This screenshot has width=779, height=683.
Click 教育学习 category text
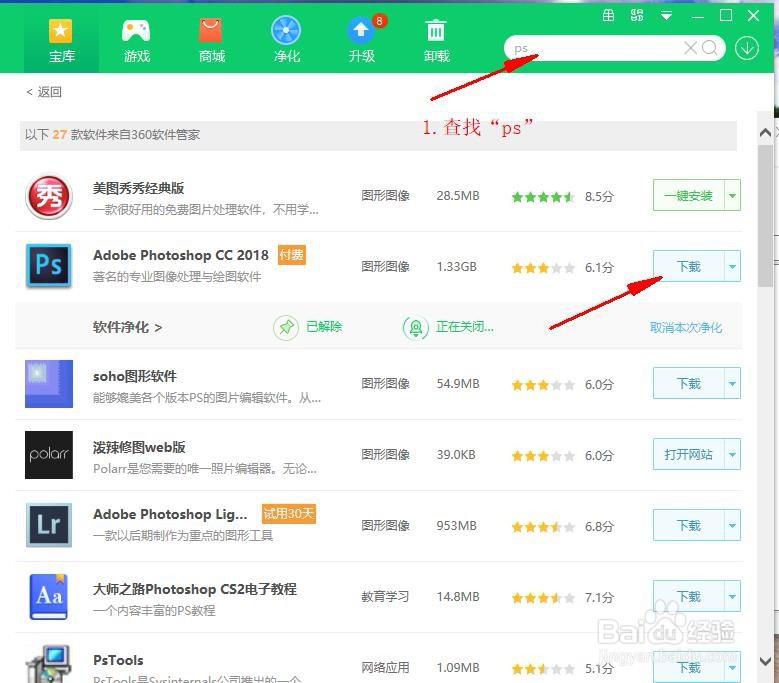[x=386, y=597]
